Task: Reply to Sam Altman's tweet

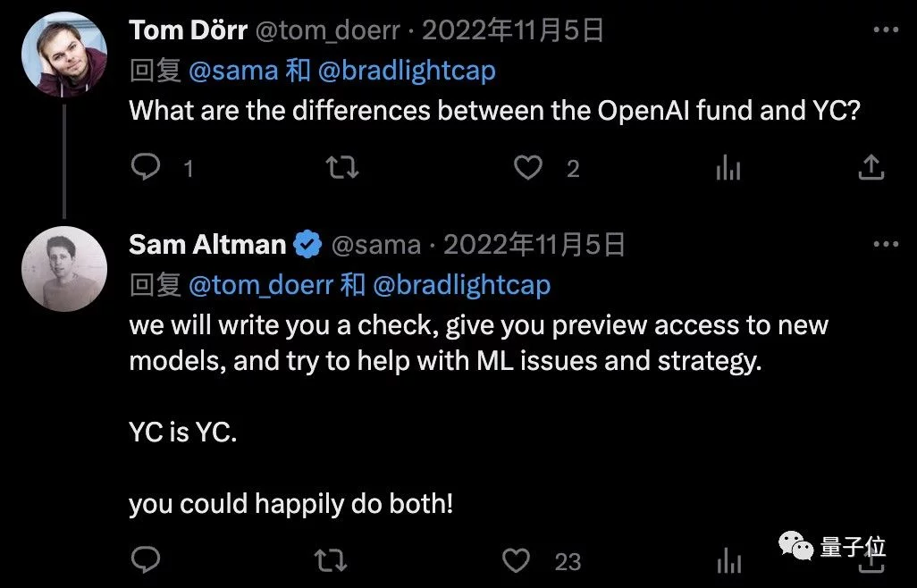Action: point(146,560)
